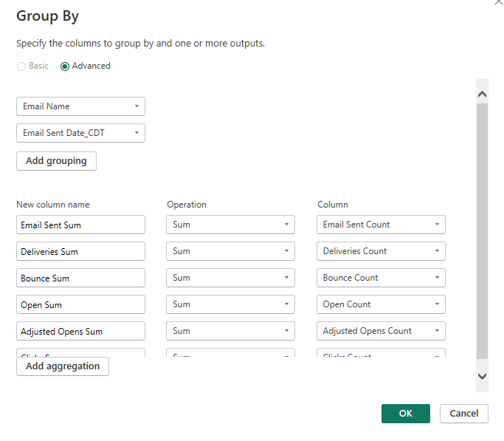Edit the Deliveries Sum column name field

click(80, 252)
